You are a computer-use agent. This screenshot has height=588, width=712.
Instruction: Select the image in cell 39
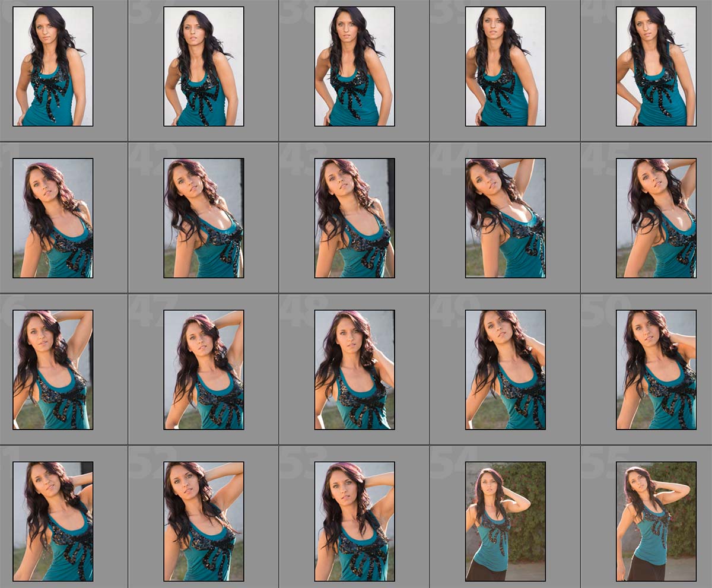tap(505, 66)
